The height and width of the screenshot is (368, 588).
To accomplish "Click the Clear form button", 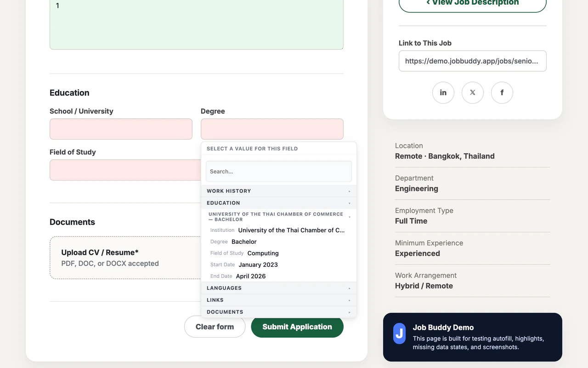I will coord(215,327).
